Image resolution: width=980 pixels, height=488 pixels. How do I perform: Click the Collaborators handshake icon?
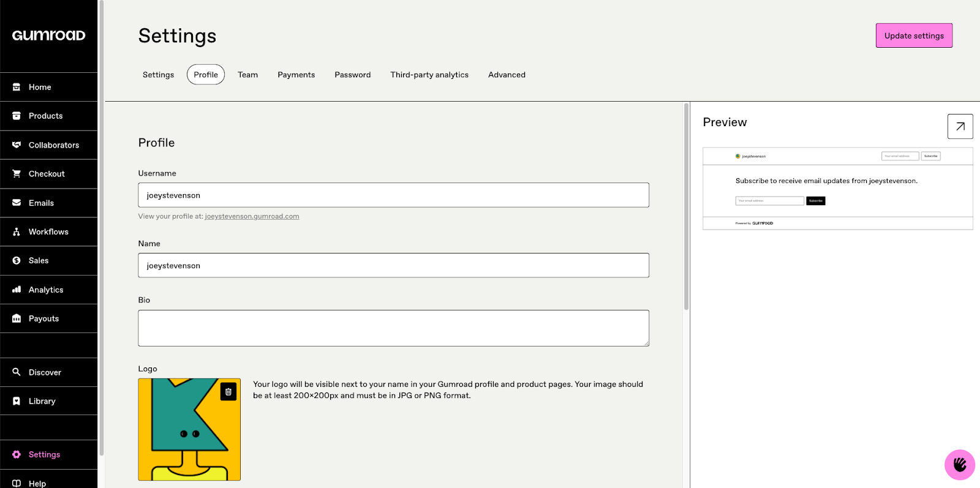[17, 145]
